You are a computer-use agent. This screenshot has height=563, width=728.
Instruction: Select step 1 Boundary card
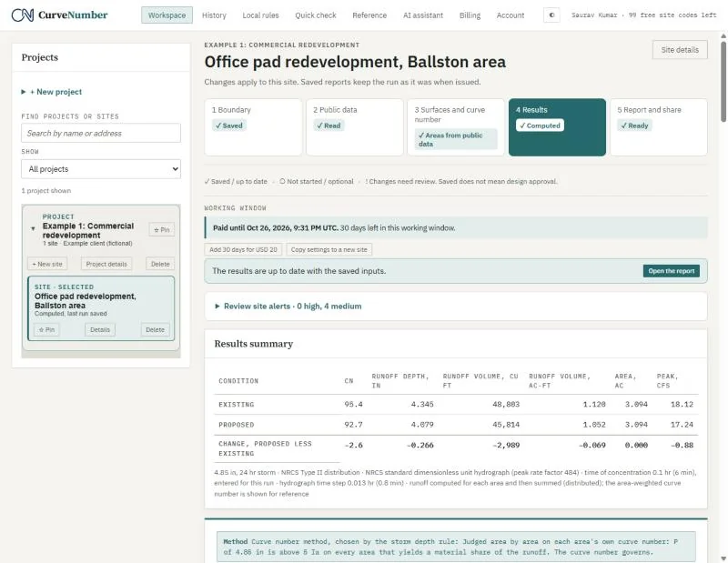pyautogui.click(x=253, y=127)
